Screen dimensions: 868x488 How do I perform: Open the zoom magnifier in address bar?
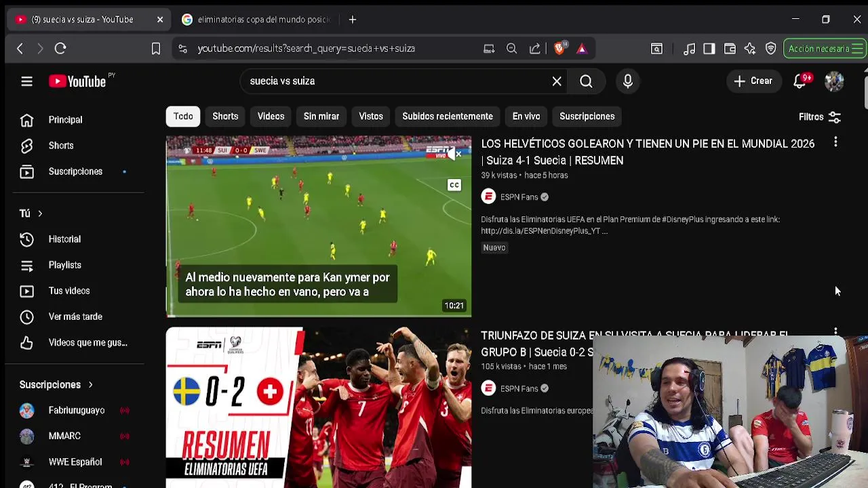coord(512,49)
